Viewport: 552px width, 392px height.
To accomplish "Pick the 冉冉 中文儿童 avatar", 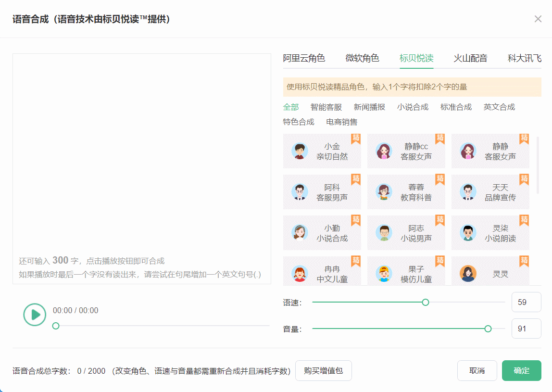I will 300,274.
